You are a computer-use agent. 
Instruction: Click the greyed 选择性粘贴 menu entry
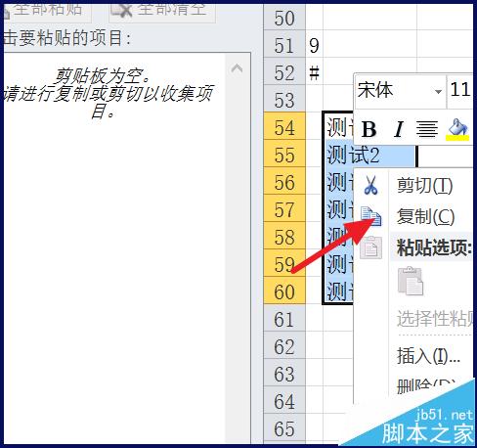435,318
